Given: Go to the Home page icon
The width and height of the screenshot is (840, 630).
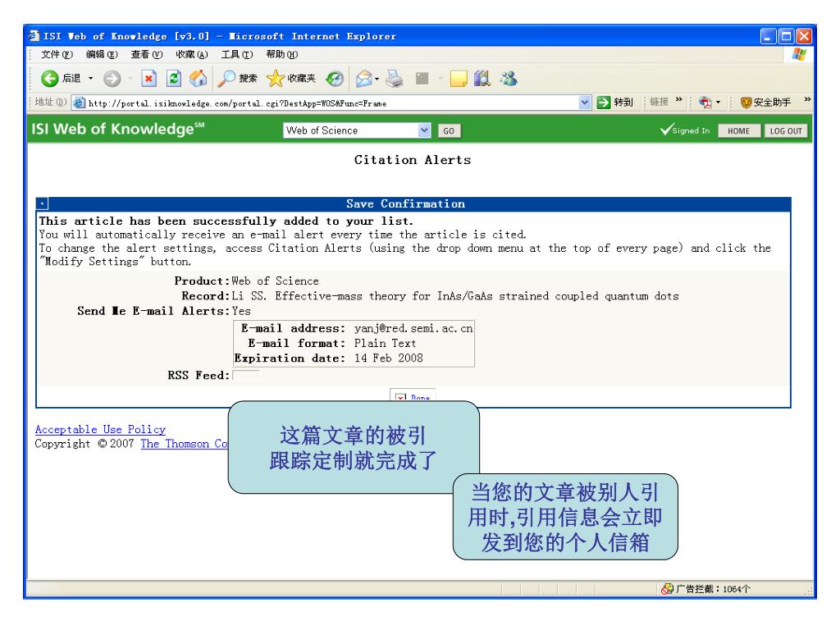Looking at the screenshot, I should tap(199, 79).
